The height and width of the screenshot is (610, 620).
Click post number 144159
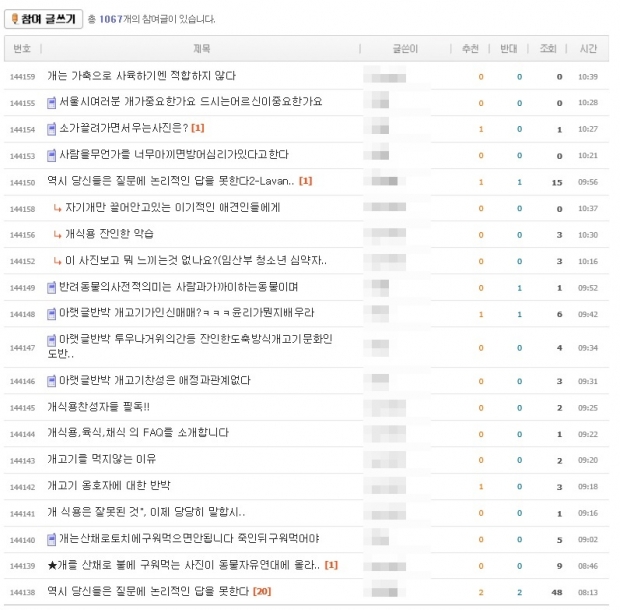[x=23, y=77]
